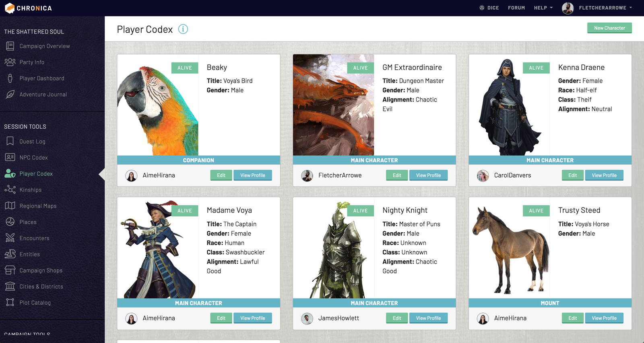The image size is (644, 343).
Task: Click the Campaign Shops storefront icon
Action: [x=10, y=270]
